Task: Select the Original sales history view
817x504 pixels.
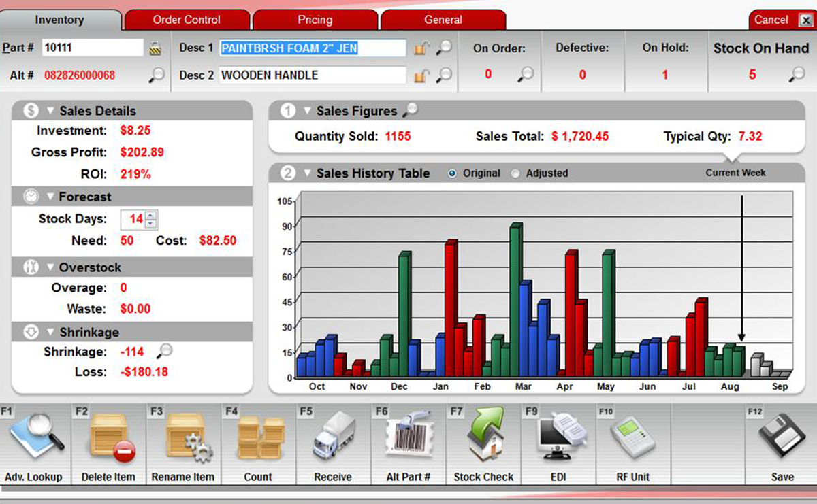Action: [451, 173]
